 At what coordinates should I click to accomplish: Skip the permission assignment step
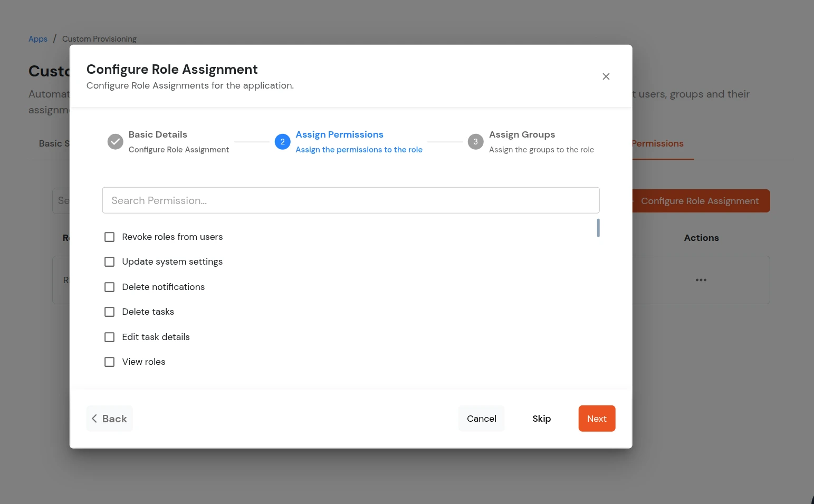click(541, 418)
